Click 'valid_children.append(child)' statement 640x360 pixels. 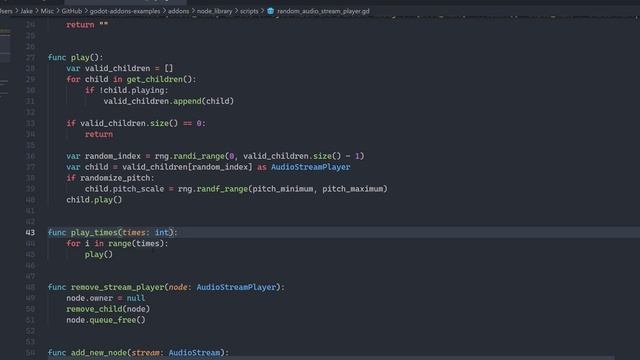(x=169, y=101)
